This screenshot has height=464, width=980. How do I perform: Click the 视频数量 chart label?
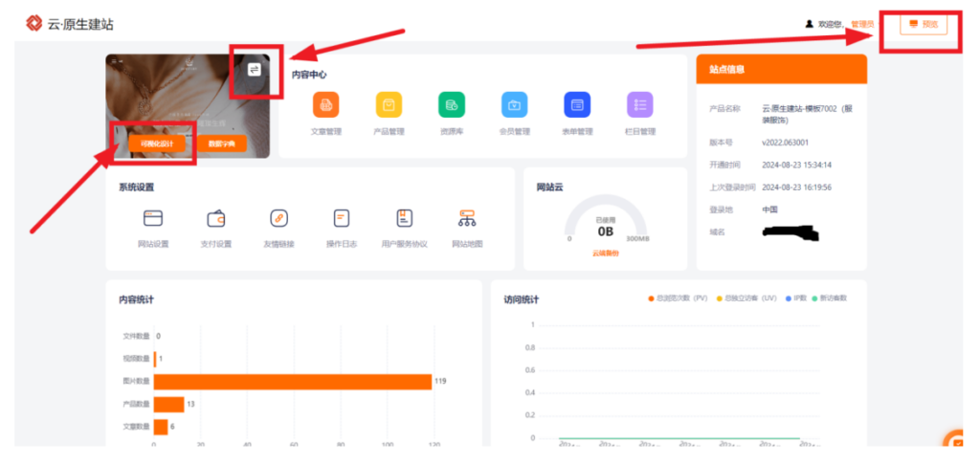click(x=136, y=359)
